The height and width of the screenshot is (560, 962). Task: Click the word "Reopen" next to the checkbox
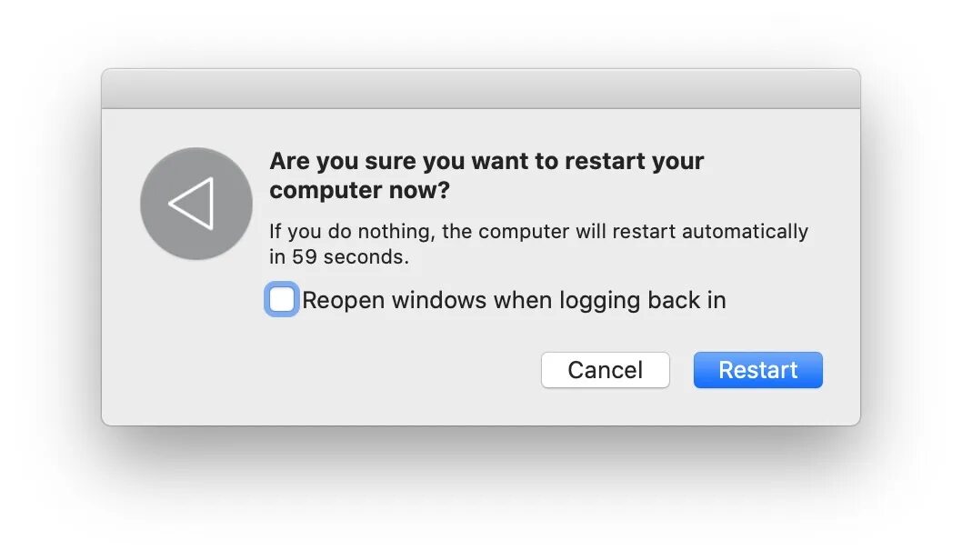[344, 300]
